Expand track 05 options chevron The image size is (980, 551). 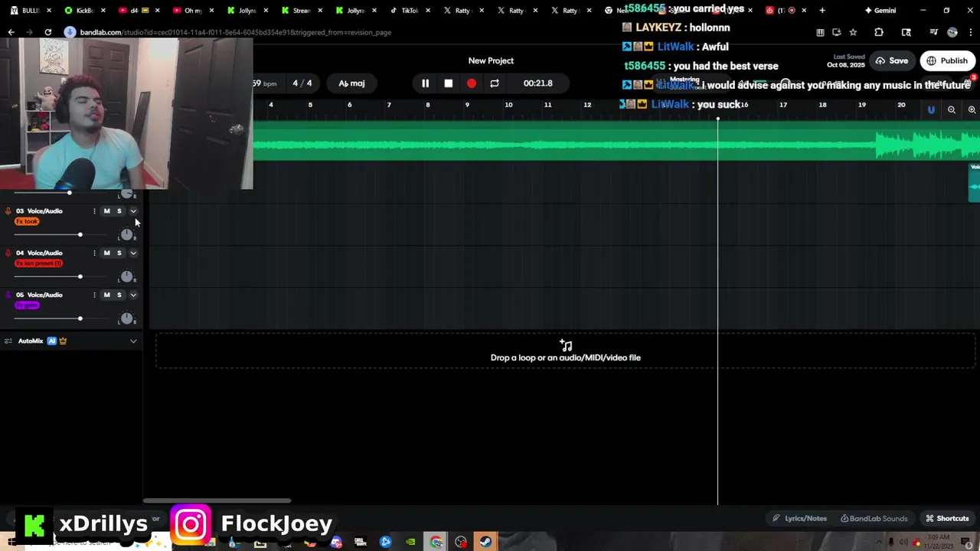(133, 295)
